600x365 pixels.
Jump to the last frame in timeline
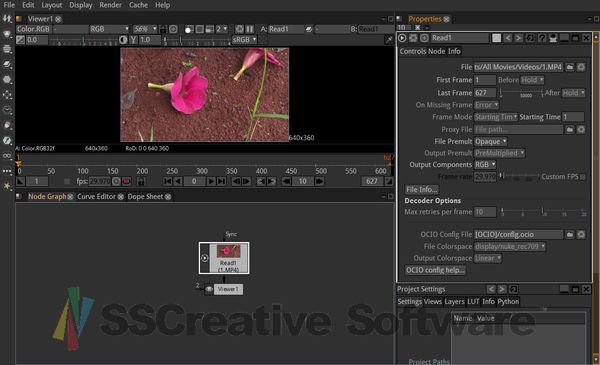point(221,181)
